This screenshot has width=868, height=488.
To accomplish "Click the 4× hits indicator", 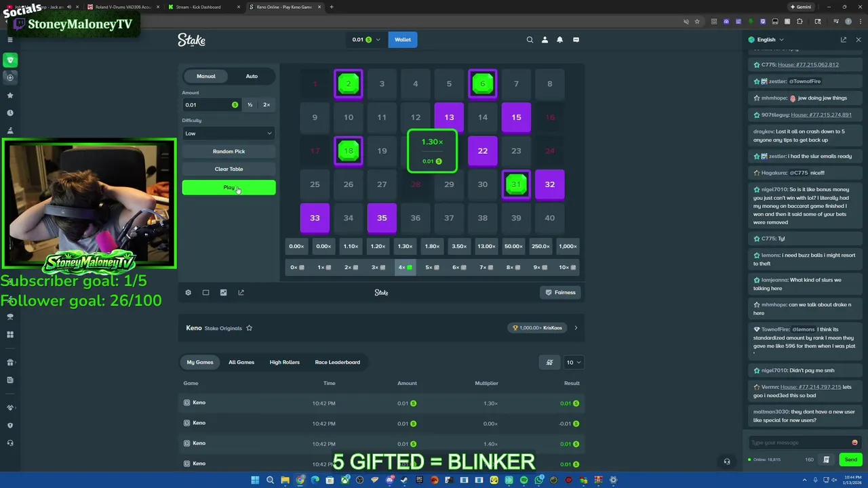I will tap(405, 267).
